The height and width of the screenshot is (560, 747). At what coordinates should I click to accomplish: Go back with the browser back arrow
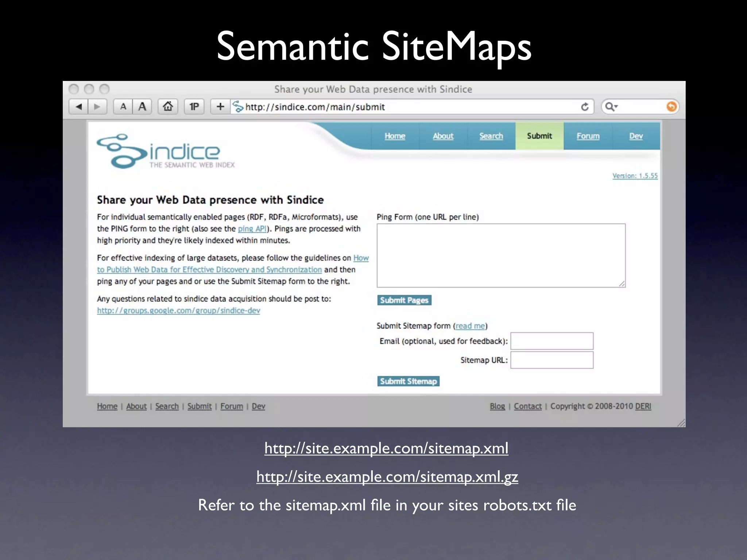[x=78, y=107]
